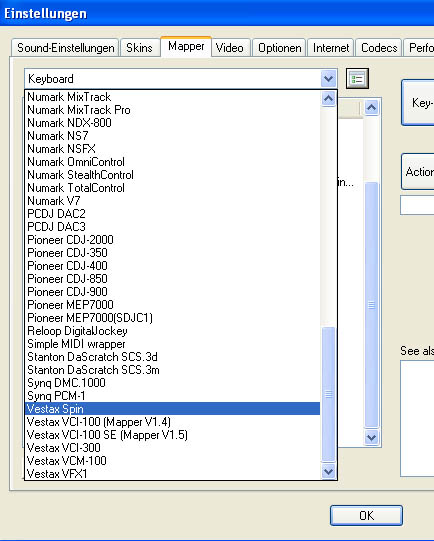The image size is (434, 541).
Task: Choose Pioneer MEP7000(SDJC1)
Action: (172, 318)
